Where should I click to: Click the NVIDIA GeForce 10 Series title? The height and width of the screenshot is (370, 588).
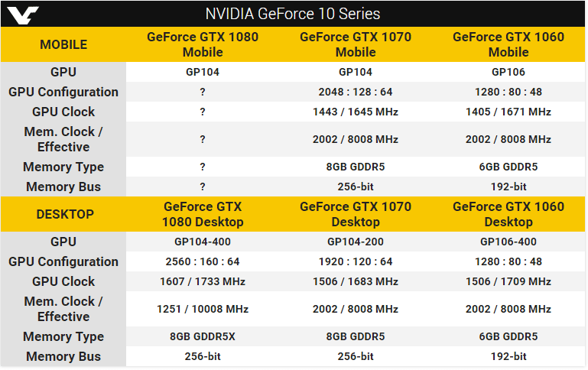tap(293, 14)
